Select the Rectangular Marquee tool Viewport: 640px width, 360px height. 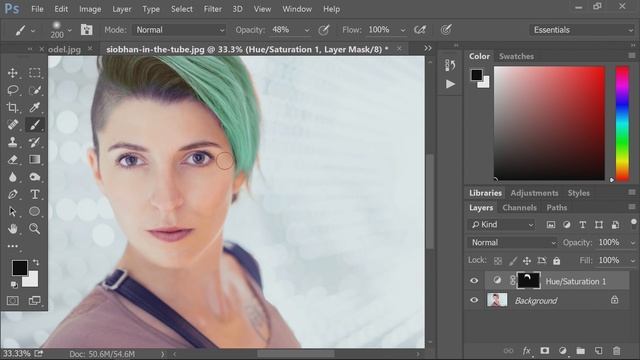point(35,73)
